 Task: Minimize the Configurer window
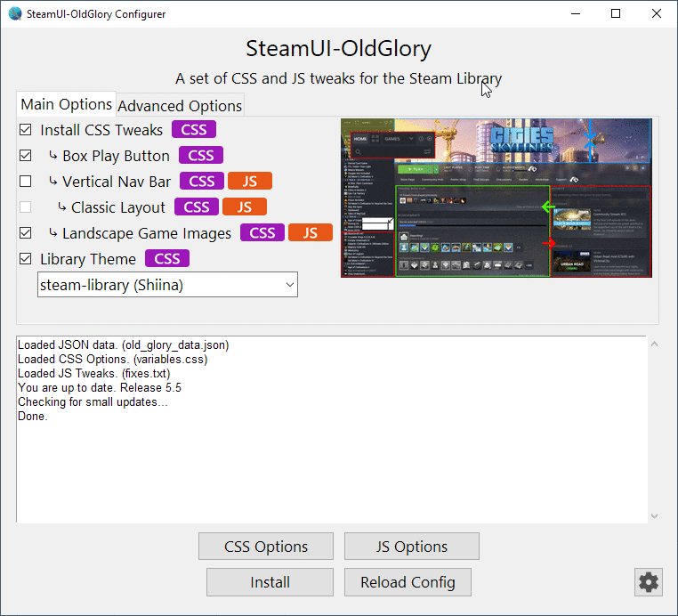(576, 14)
